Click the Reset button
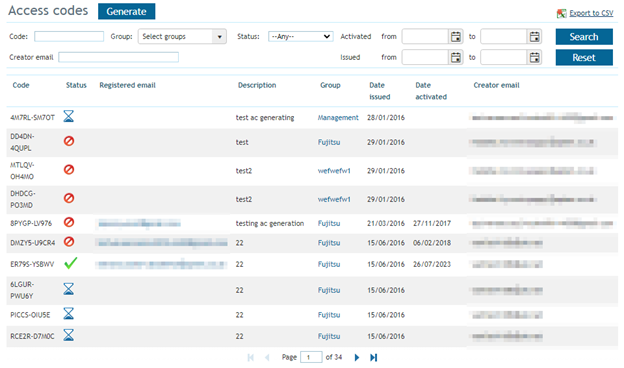 (584, 57)
